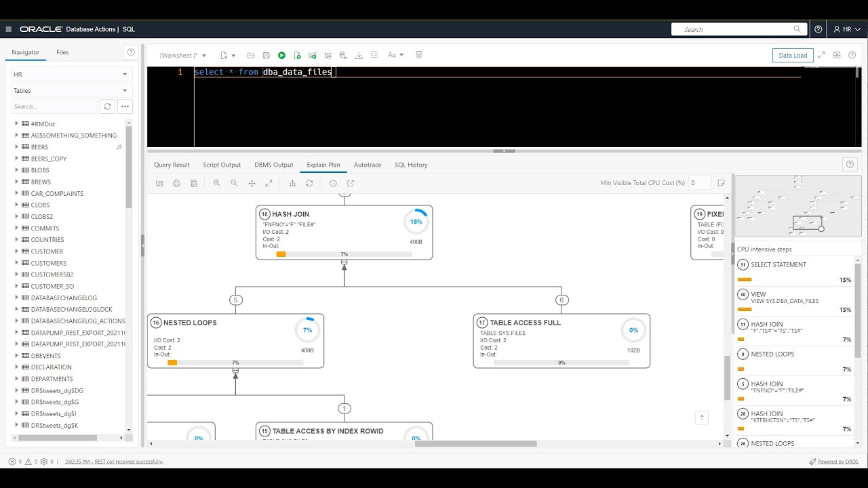This screenshot has width=868, height=488.
Task: Open the hamburger navigation menu
Action: (x=8, y=29)
